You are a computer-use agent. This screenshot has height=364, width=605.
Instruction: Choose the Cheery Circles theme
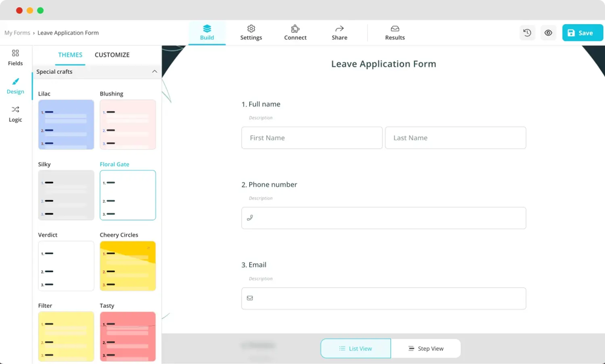(x=128, y=266)
